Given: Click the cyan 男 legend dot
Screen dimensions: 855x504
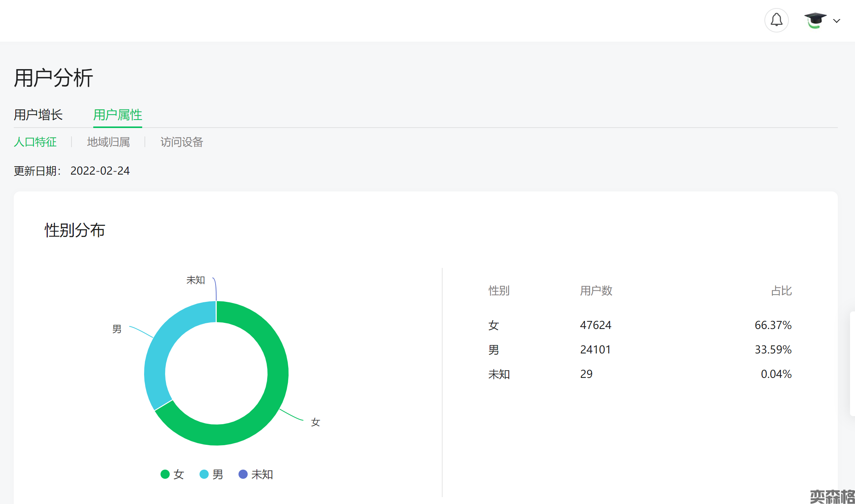Looking at the screenshot, I should [x=204, y=474].
